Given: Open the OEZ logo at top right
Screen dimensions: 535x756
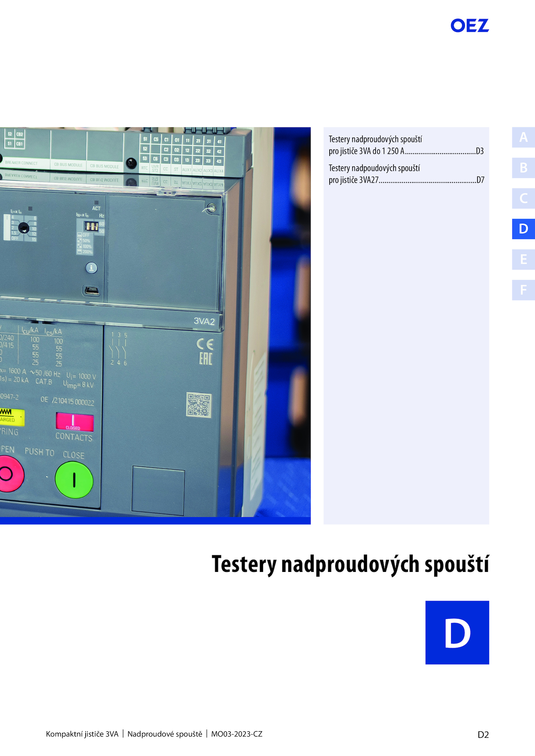Looking at the screenshot, I should (469, 26).
